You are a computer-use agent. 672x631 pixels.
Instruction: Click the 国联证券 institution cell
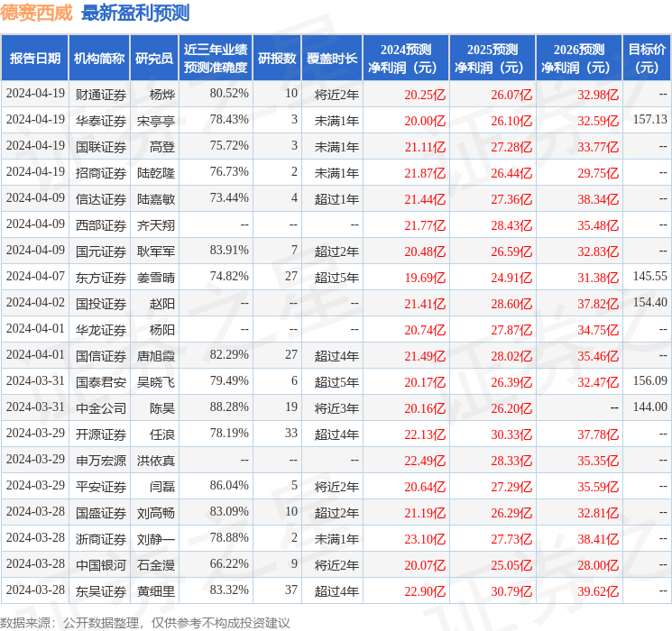101,147
